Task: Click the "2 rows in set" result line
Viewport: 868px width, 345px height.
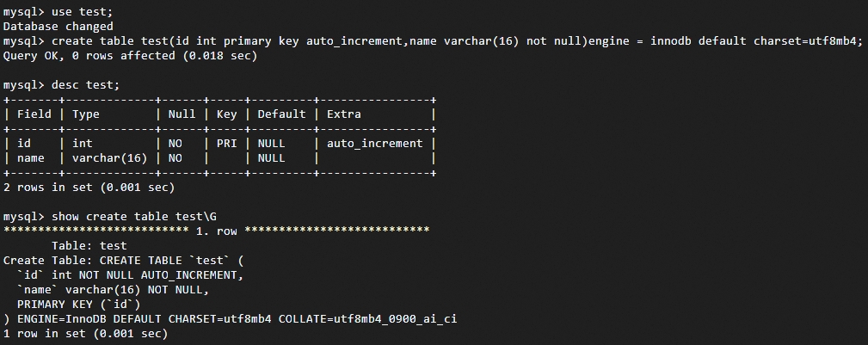Action: point(89,187)
